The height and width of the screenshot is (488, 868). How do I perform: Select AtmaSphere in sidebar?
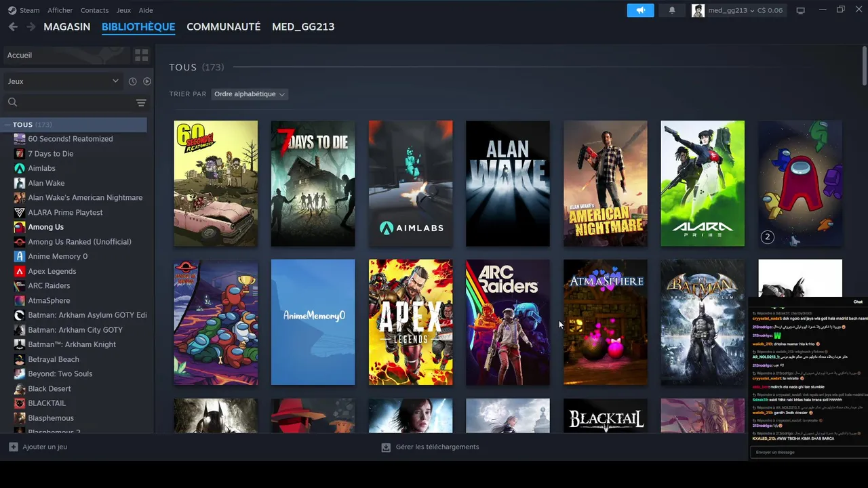coord(49,300)
